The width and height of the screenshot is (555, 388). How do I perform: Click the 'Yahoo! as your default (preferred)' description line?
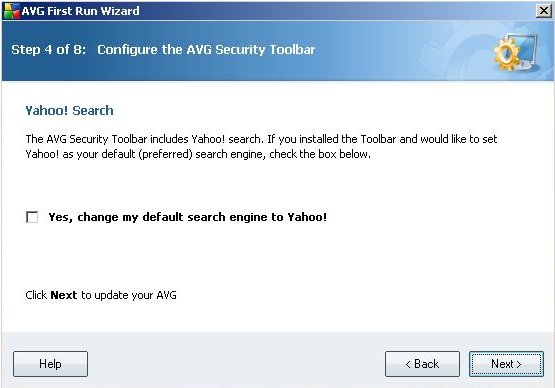pos(198,154)
